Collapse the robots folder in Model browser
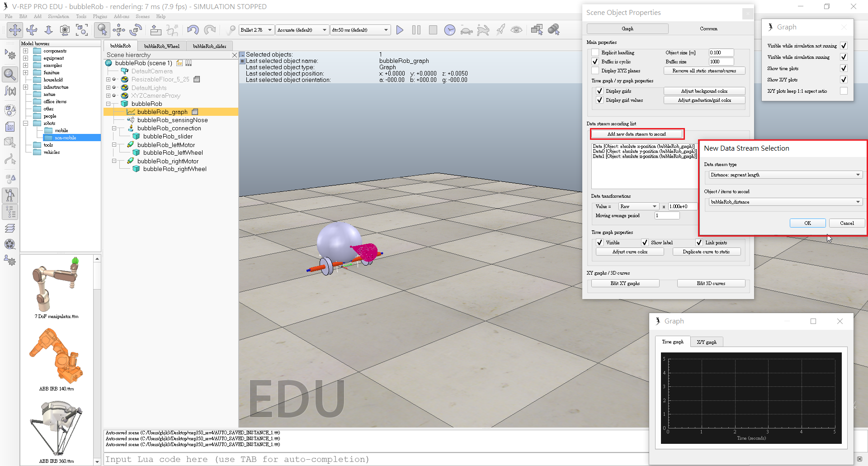The image size is (868, 466). click(26, 123)
